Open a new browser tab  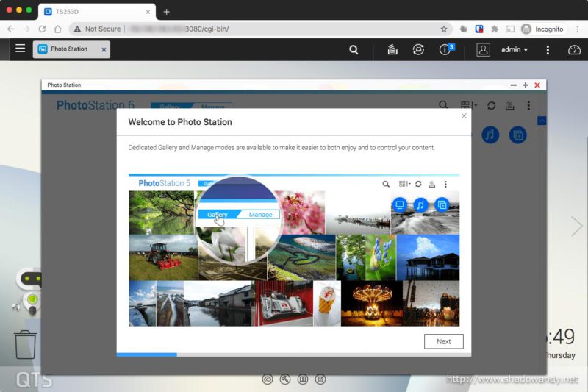pos(166,12)
